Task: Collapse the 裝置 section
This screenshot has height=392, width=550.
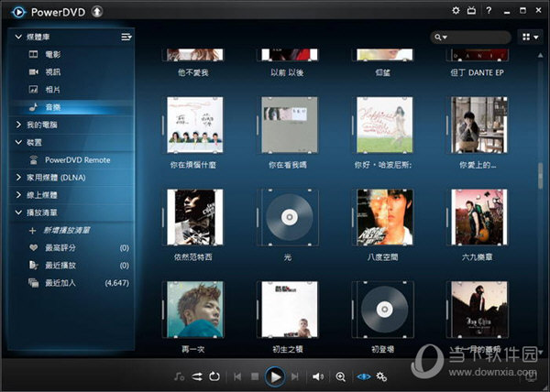Action: tap(18, 142)
